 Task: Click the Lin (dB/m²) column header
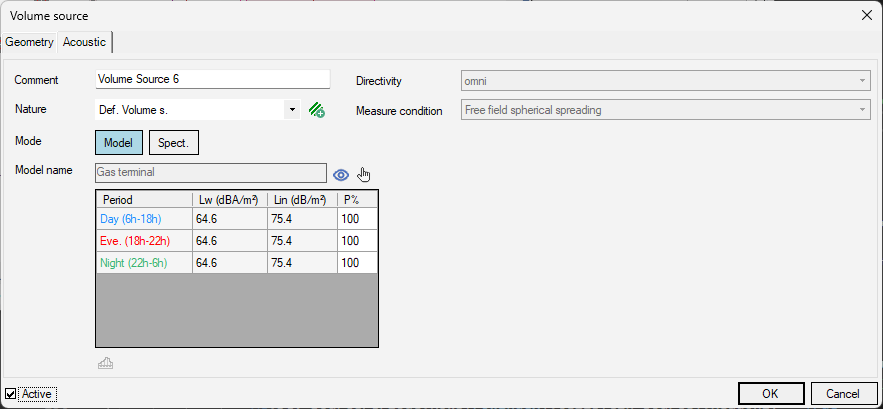[302, 199]
